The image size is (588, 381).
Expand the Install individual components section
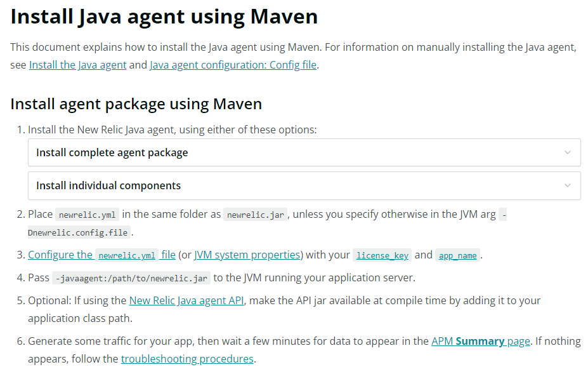click(x=108, y=185)
